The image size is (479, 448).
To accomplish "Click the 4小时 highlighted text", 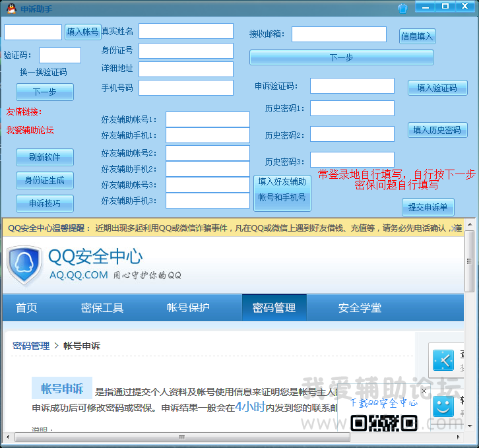I will point(250,406).
